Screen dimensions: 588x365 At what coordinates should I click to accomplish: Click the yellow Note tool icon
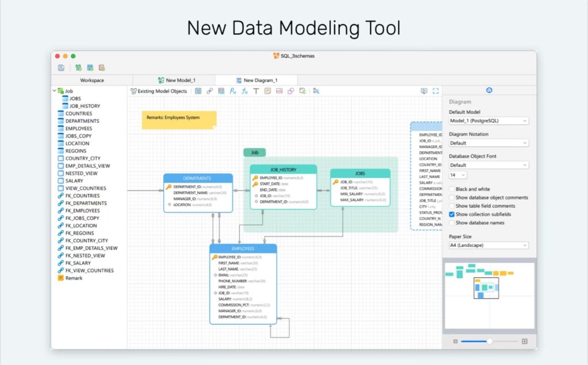click(268, 91)
